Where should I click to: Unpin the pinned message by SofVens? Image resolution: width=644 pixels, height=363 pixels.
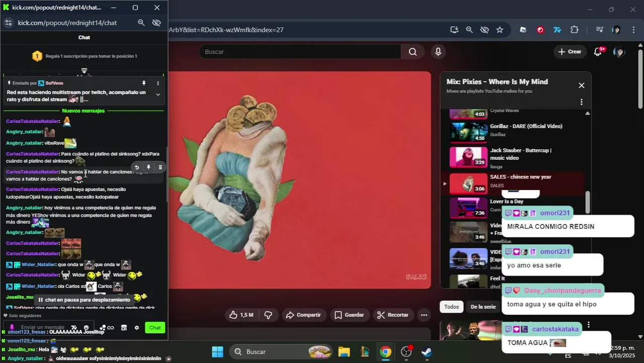(144, 83)
